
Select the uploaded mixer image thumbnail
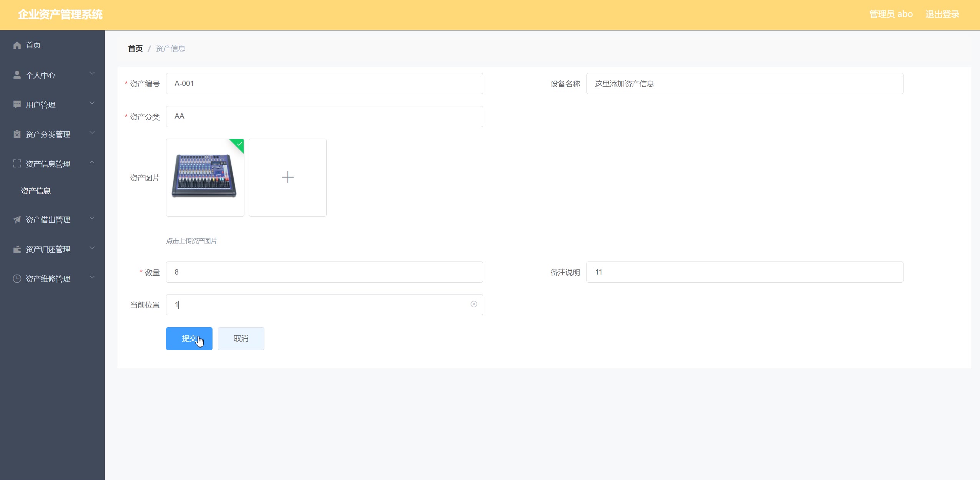click(x=205, y=177)
